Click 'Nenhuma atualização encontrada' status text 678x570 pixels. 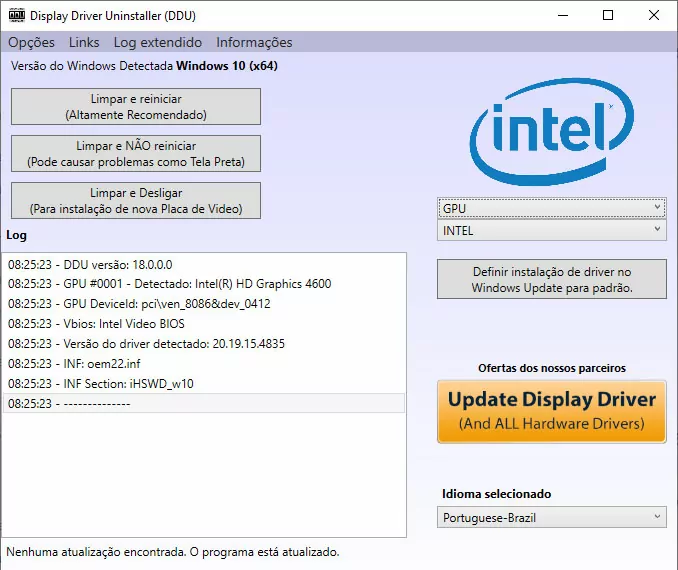coord(173,552)
